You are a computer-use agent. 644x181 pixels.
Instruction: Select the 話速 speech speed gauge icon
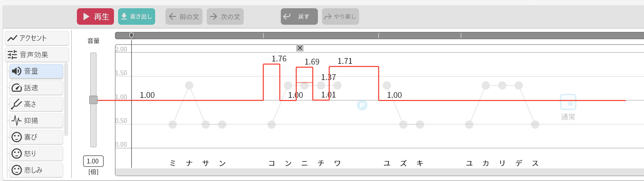coord(16,88)
